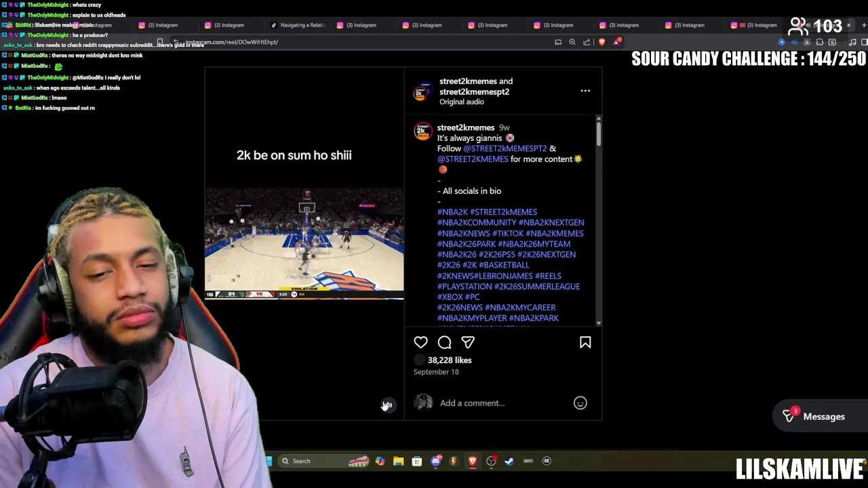Screen dimensions: 868x488
Task: Open the @STREET2KMEMES mention link
Action: (x=473, y=159)
